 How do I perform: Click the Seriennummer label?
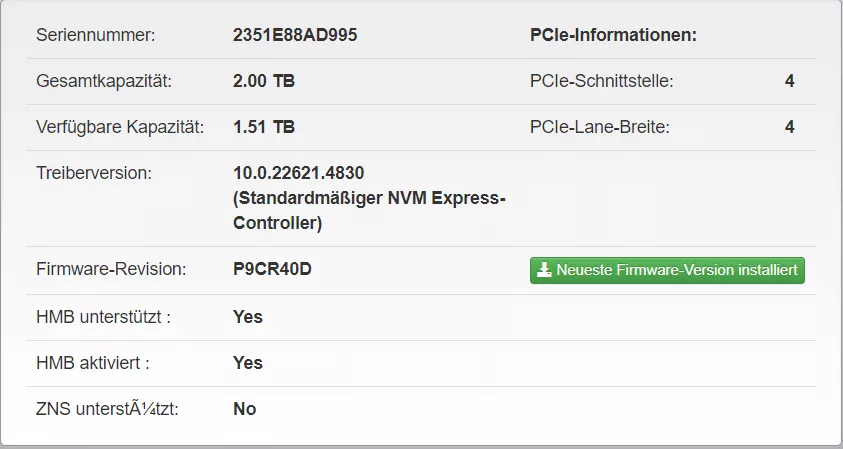tap(95, 35)
